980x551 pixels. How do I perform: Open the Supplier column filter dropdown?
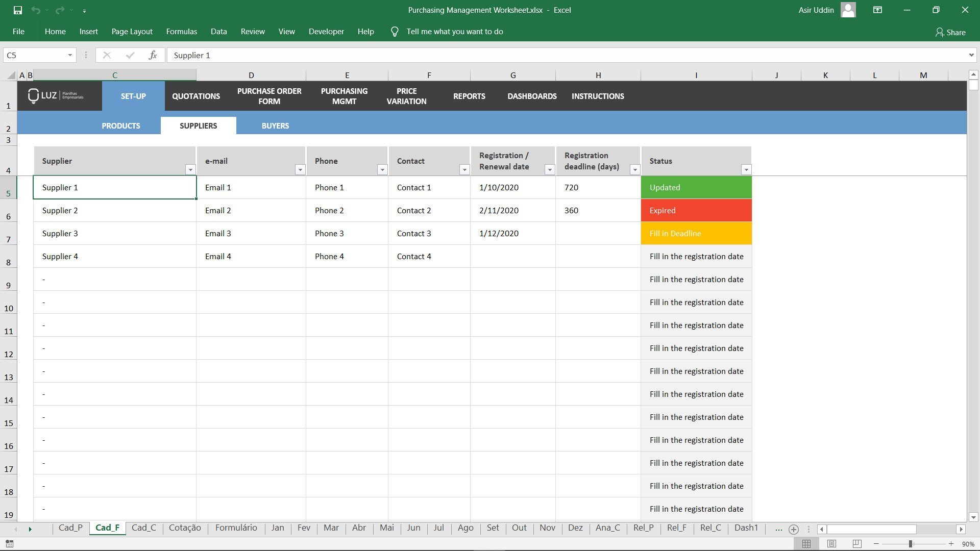(x=190, y=169)
